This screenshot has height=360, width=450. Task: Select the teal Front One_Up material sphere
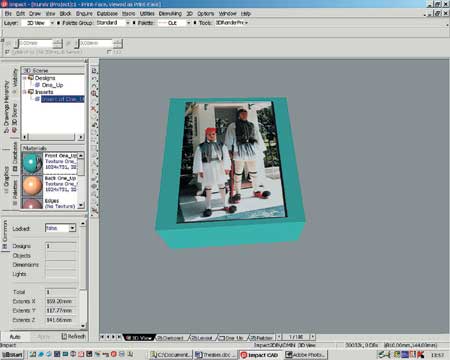point(32,163)
